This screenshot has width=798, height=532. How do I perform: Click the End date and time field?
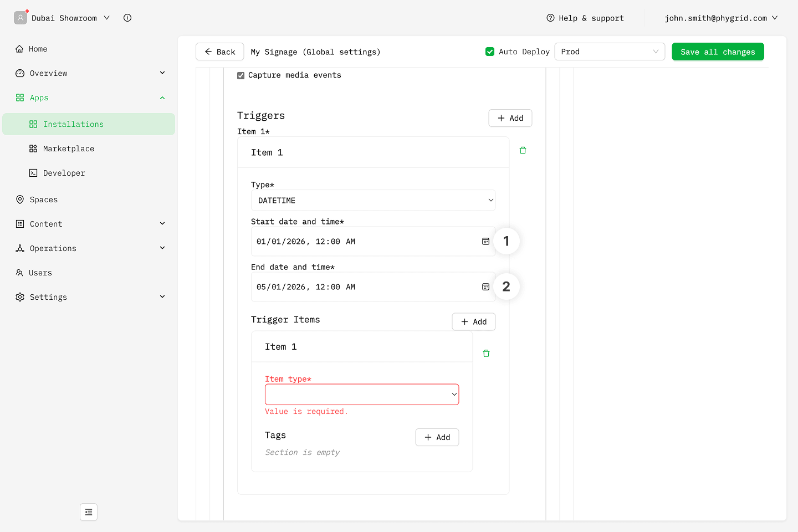coord(363,287)
